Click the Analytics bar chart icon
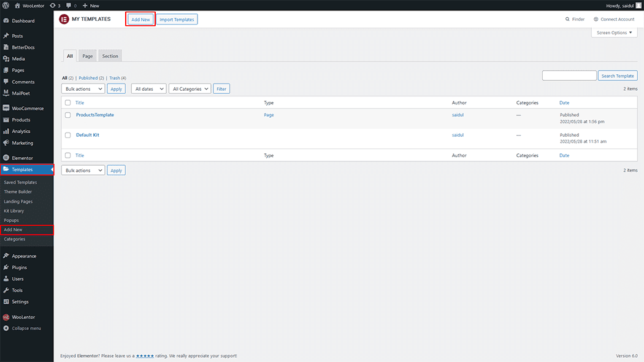Screen dimensions: 644x362 click(x=6, y=131)
